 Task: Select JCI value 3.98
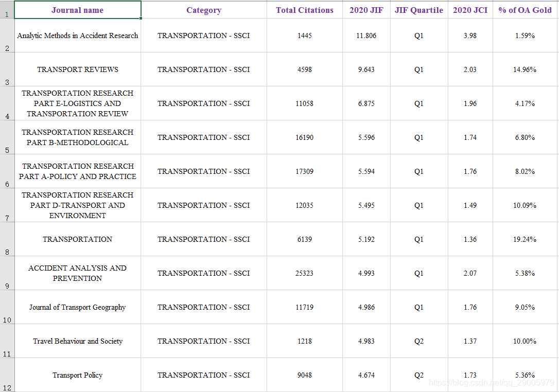470,35
